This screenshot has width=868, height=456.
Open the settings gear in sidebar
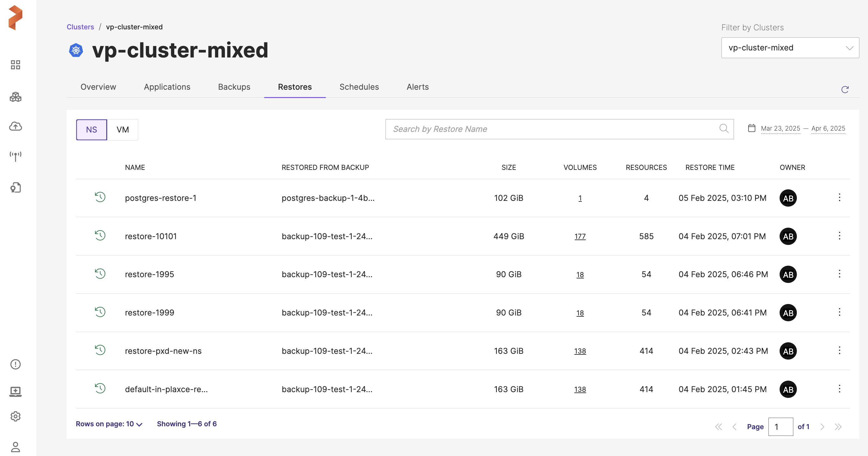coord(16,416)
